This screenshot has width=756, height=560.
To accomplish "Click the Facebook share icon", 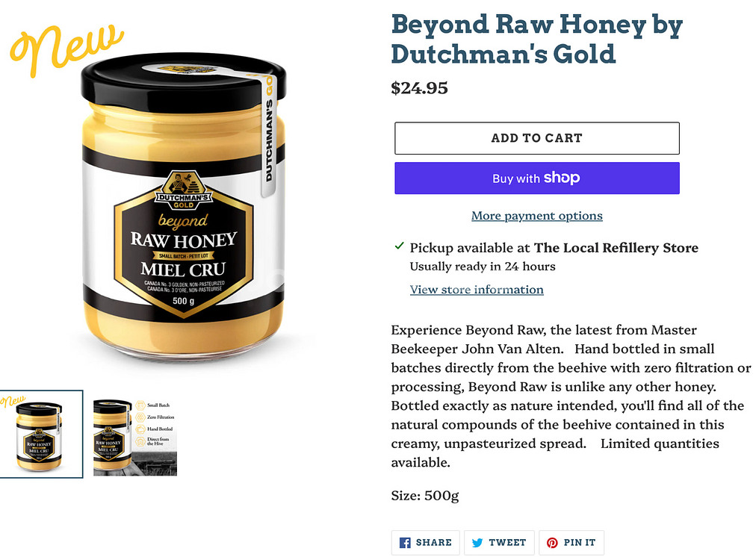I will (x=405, y=543).
